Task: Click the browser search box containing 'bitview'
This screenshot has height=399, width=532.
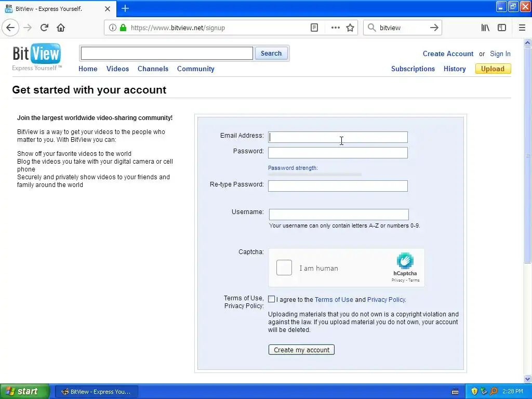Action: pos(403,28)
